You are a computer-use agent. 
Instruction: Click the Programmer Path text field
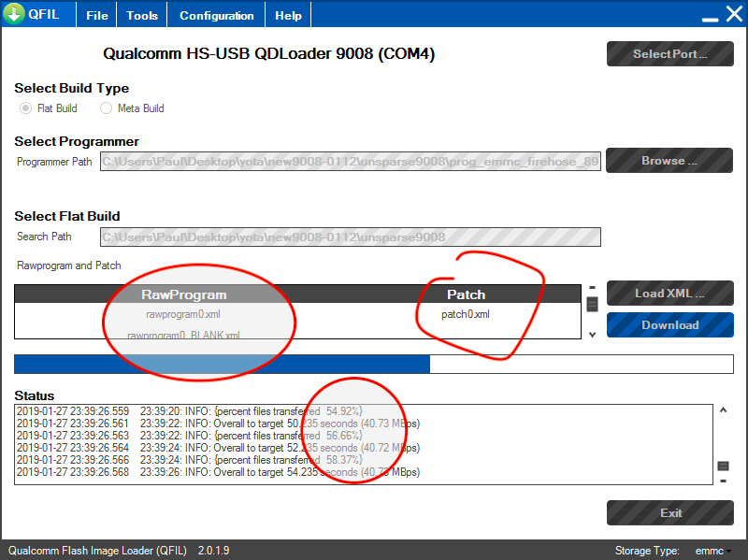[x=350, y=161]
